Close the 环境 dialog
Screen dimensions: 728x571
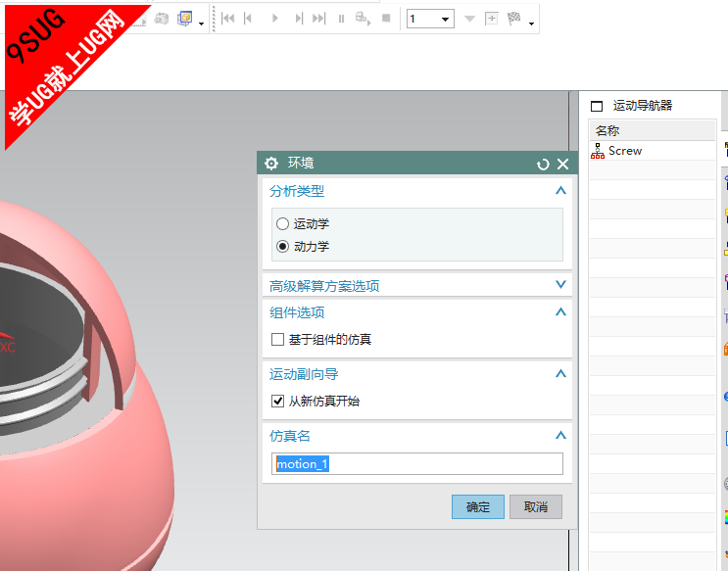[x=562, y=164]
